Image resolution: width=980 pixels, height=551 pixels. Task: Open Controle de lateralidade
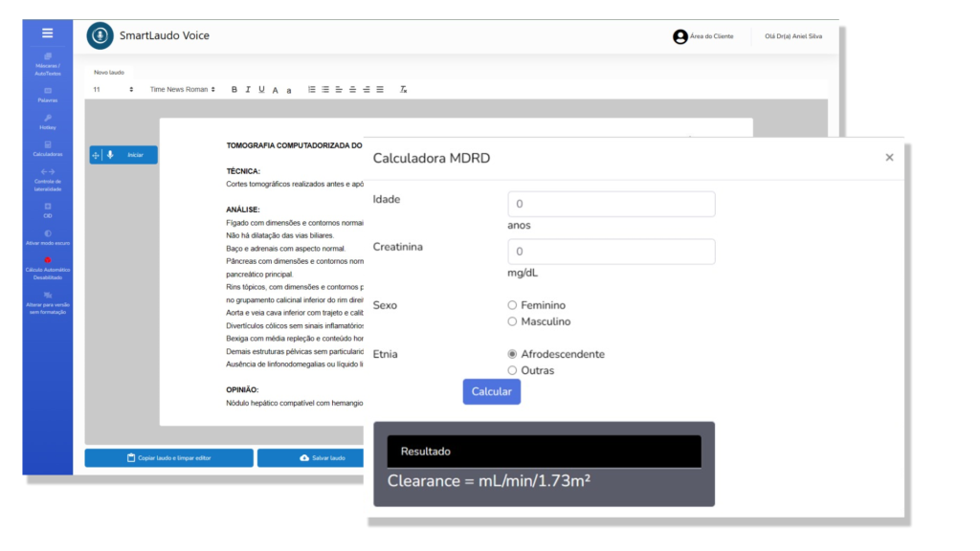(48, 181)
